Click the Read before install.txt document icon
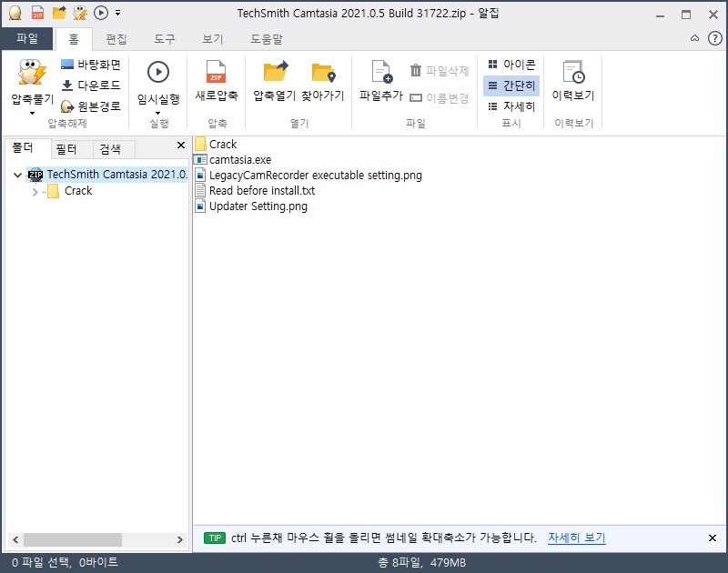The image size is (728, 573). [200, 191]
